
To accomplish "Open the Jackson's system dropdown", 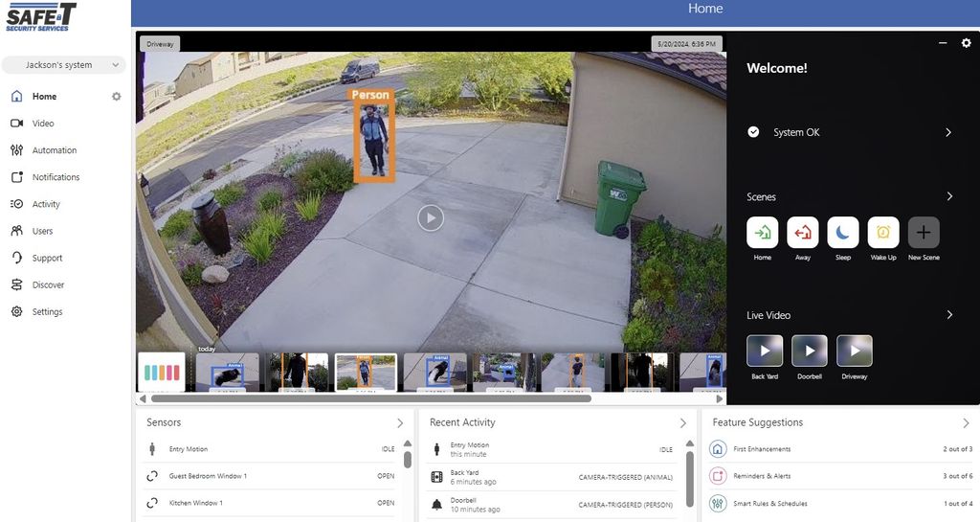I will [x=64, y=65].
